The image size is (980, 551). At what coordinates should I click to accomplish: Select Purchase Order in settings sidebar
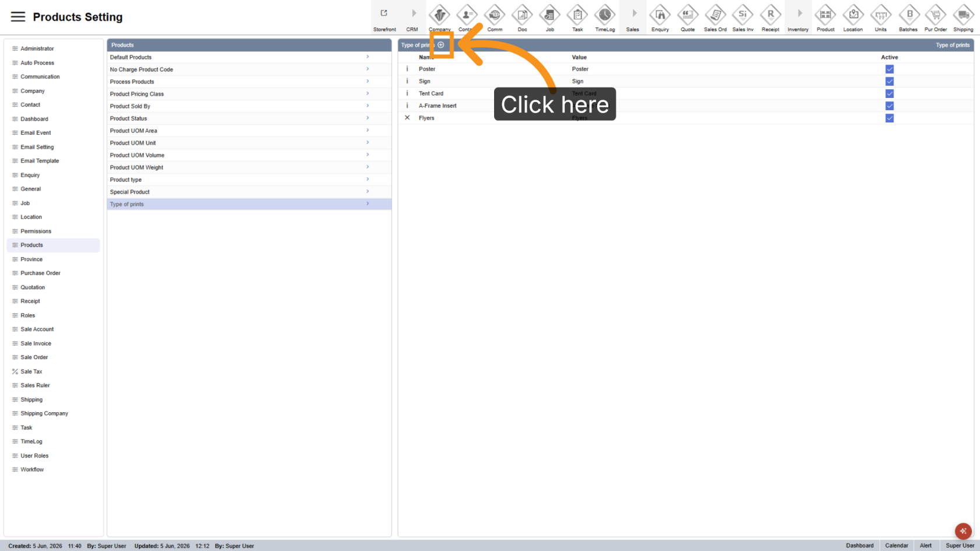(53, 273)
